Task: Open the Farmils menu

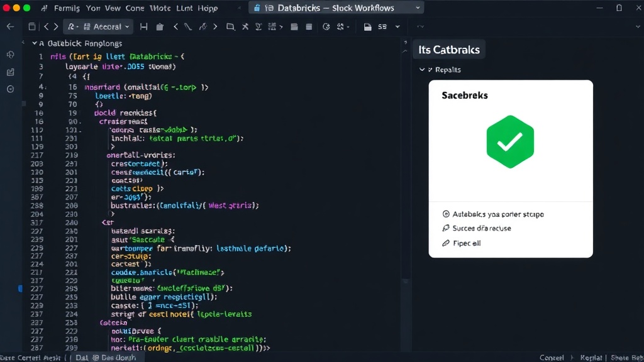Action: 67,8
